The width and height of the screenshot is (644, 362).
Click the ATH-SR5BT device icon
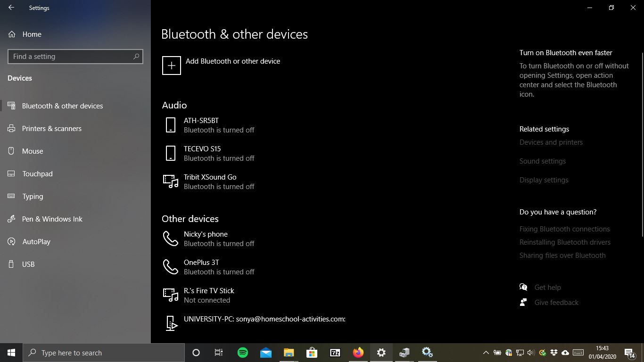tap(171, 125)
